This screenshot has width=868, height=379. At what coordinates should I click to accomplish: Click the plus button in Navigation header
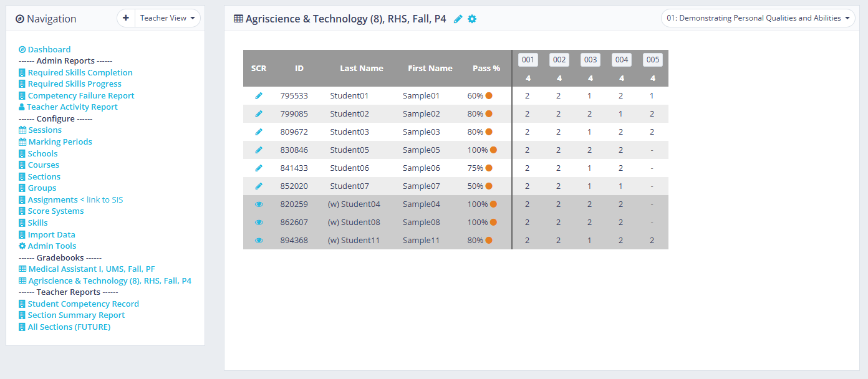click(x=126, y=18)
